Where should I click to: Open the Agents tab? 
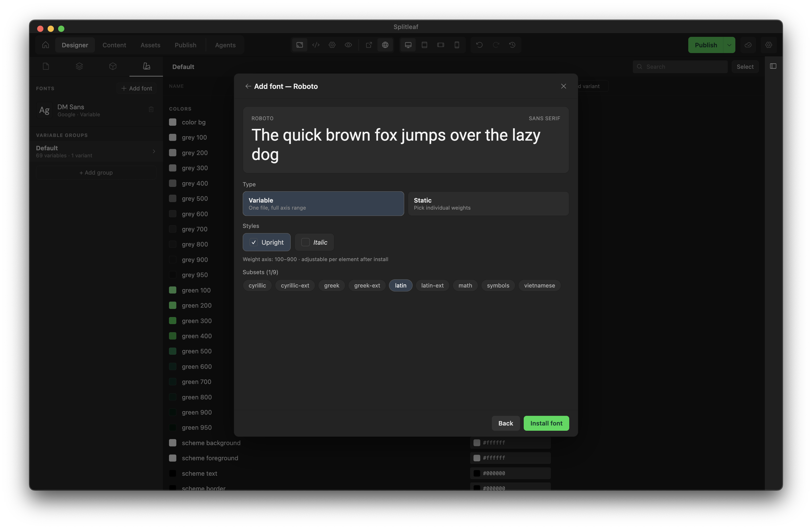click(x=225, y=45)
